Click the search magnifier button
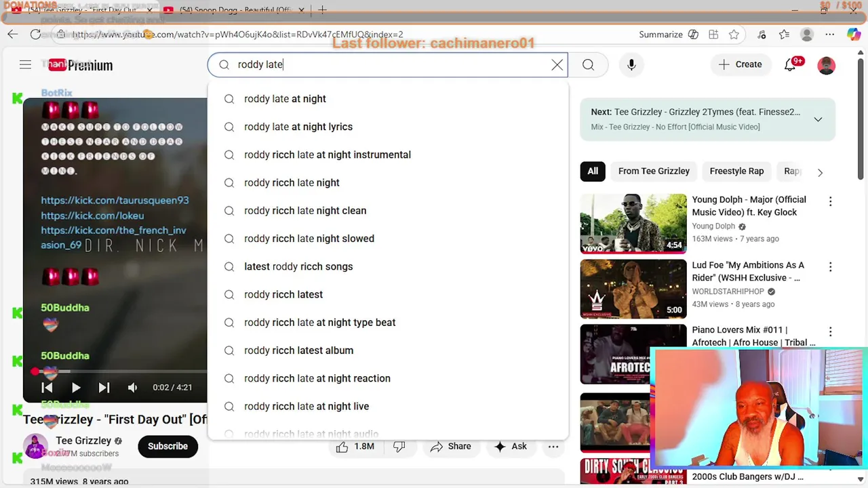This screenshot has width=868, height=488. (588, 65)
